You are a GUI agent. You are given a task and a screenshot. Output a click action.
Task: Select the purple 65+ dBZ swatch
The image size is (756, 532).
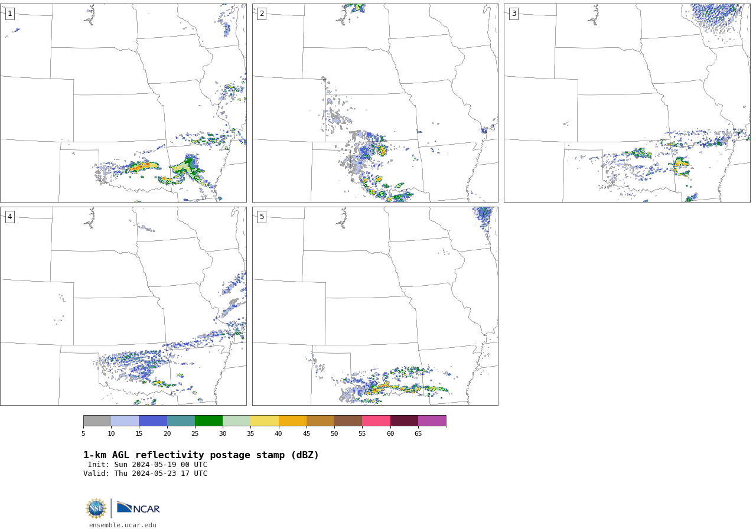pyautogui.click(x=432, y=421)
